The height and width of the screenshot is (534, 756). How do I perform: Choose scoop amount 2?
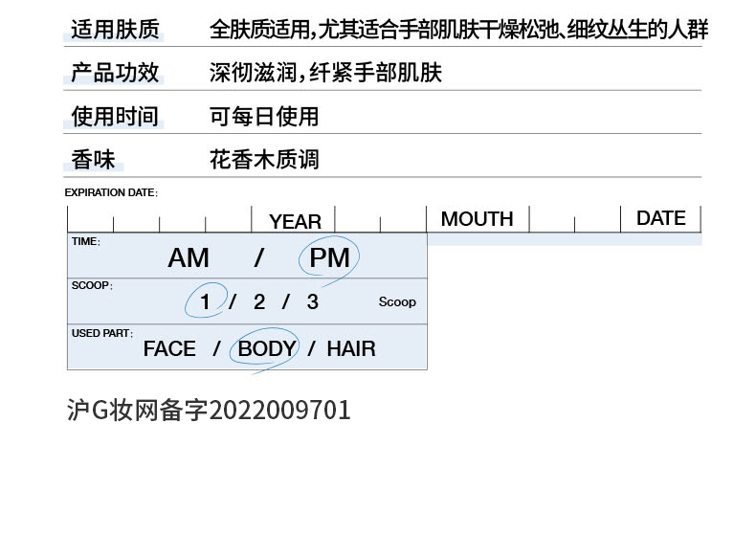259,302
